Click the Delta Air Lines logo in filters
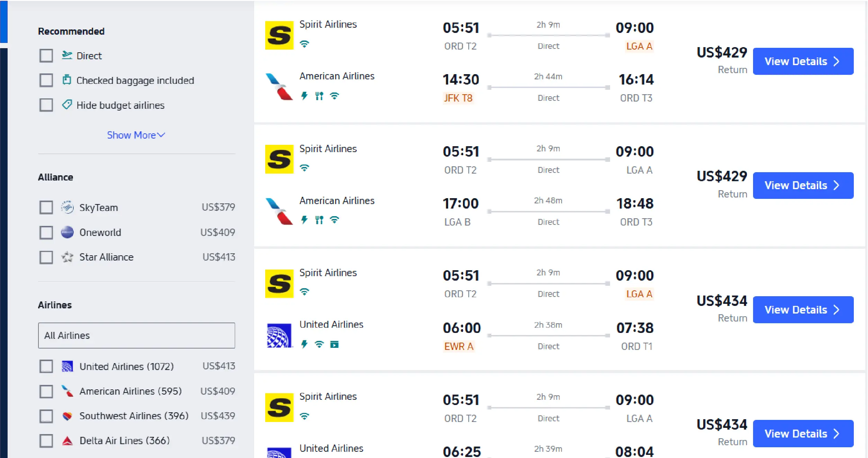868x458 pixels. tap(67, 441)
